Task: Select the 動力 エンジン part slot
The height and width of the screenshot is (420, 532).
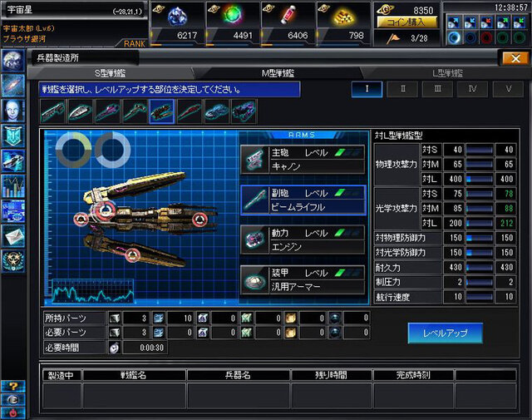Action: pos(303,240)
